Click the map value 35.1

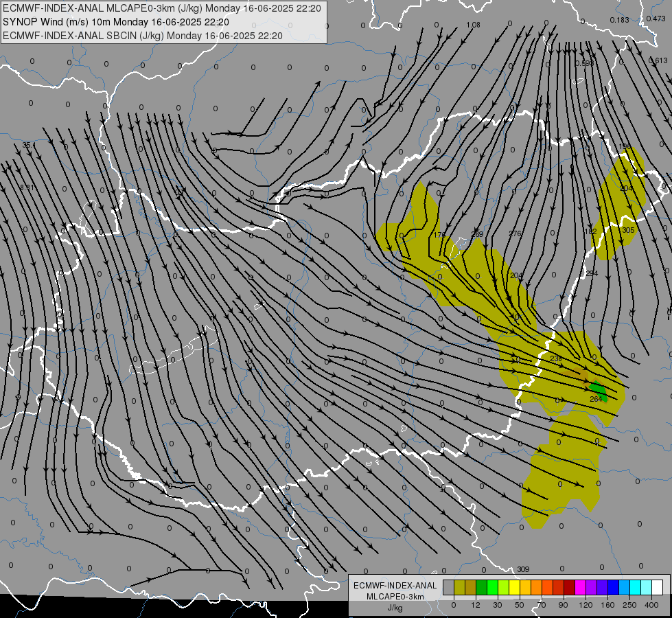(28, 145)
